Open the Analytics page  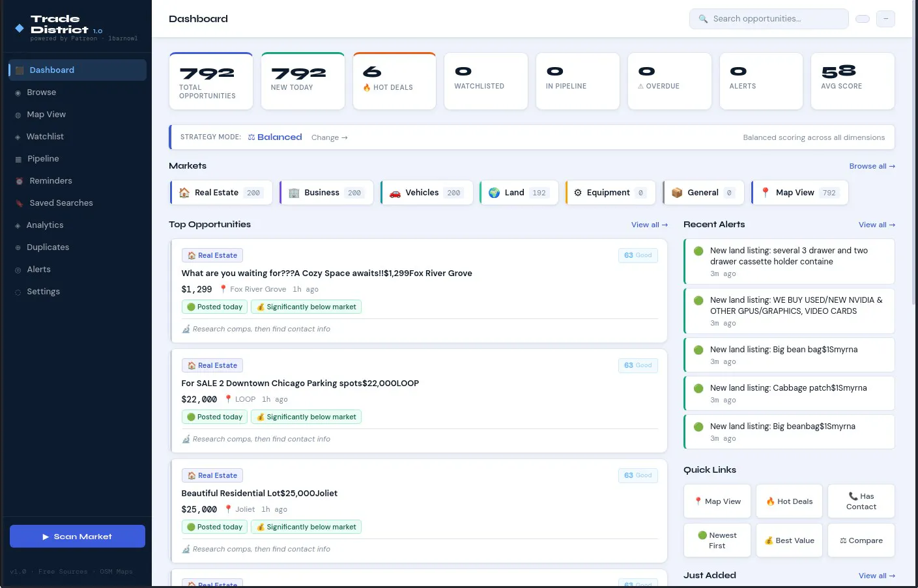pyautogui.click(x=78, y=225)
